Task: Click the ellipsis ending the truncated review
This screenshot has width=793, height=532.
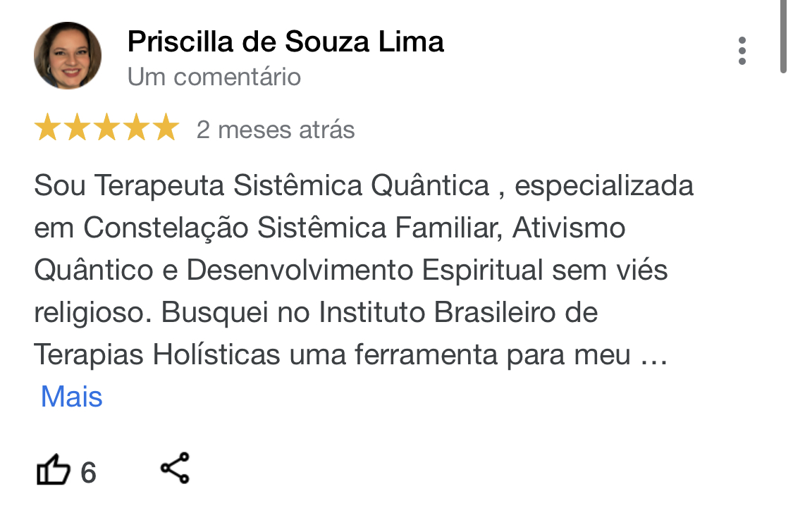Action: [x=652, y=356]
